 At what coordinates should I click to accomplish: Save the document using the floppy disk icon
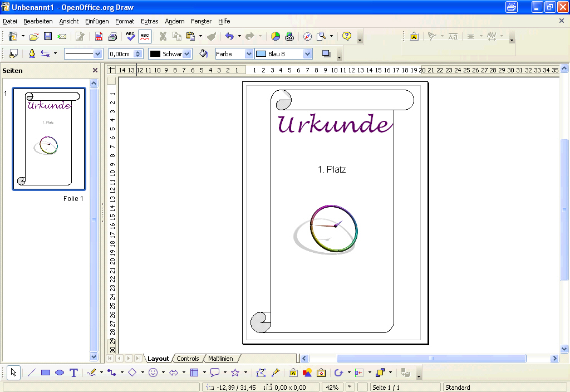[48, 36]
